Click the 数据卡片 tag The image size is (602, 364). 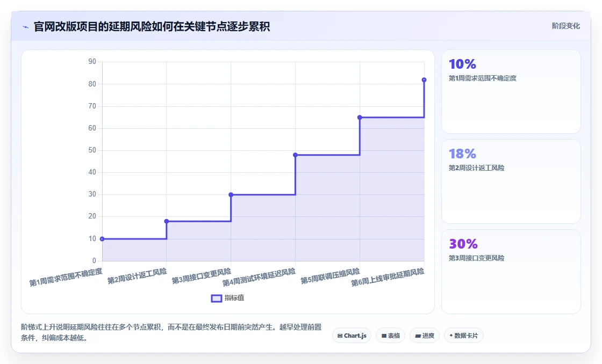463,336
